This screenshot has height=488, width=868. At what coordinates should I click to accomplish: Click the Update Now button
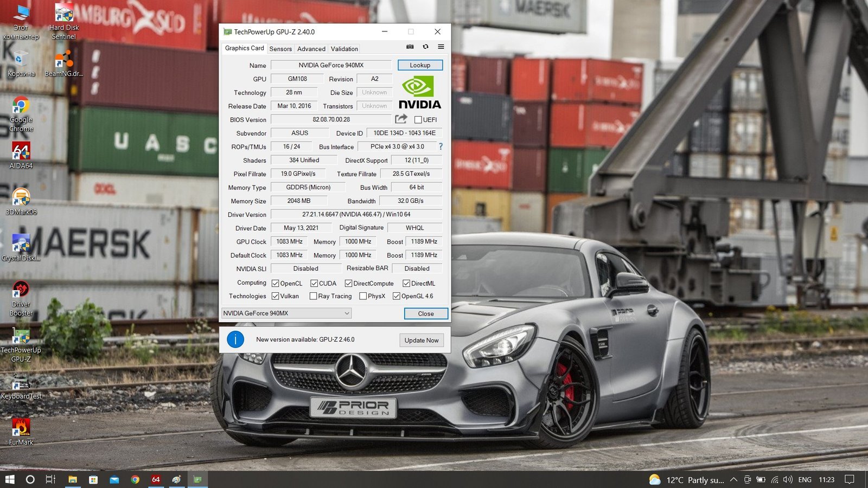coord(422,341)
